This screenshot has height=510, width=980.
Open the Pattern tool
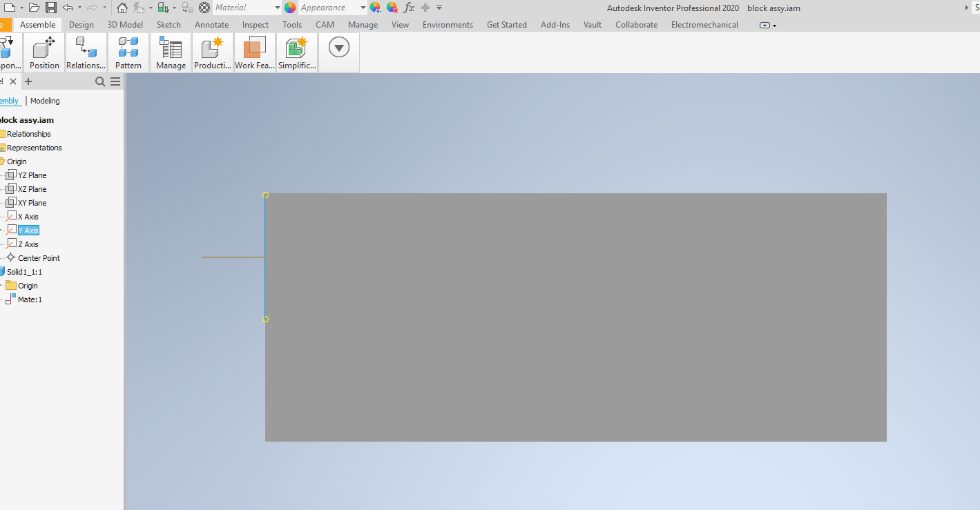pos(128,52)
